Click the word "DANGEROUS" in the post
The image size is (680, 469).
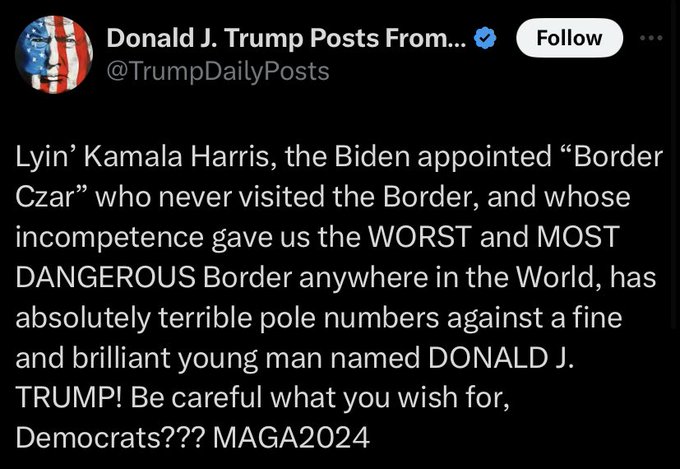click(x=105, y=277)
